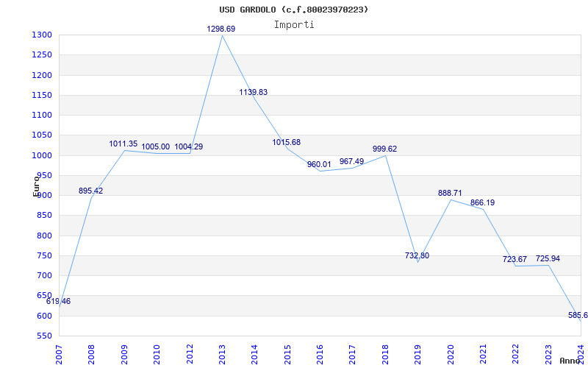
Task: Click the data label 888.71
Action: [450, 194]
